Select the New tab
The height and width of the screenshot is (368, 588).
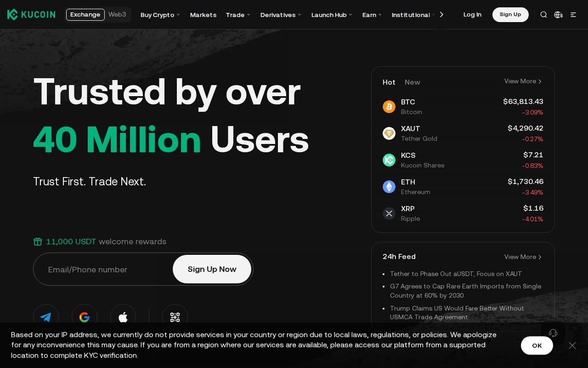[413, 82]
